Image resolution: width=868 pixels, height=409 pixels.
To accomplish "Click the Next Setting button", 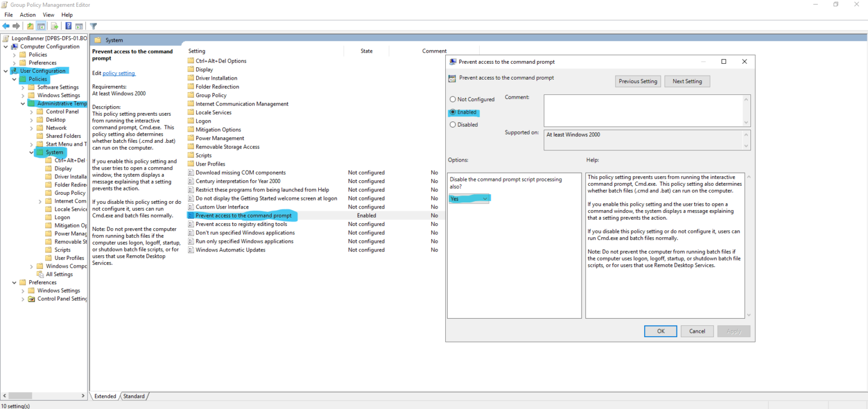I will 687,81.
